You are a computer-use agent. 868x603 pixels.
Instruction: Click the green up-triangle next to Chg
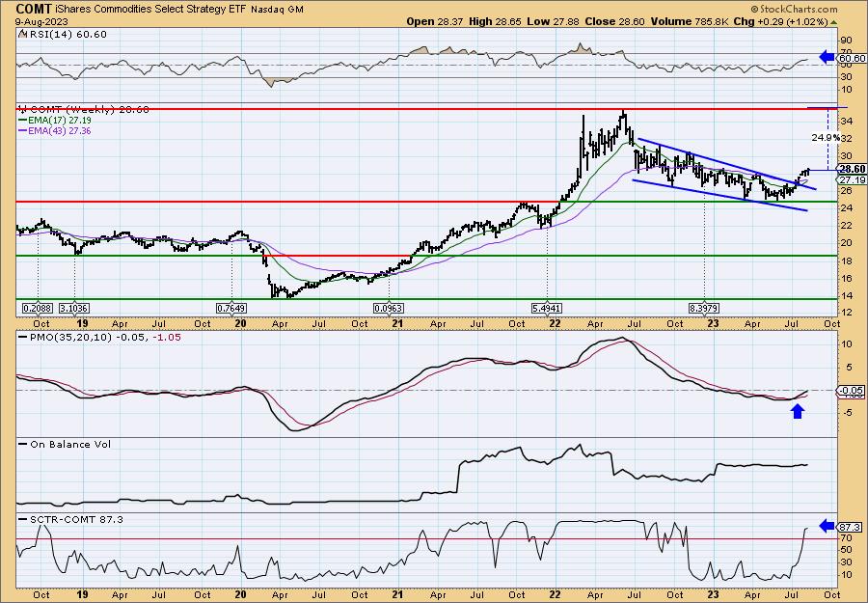tap(833, 22)
